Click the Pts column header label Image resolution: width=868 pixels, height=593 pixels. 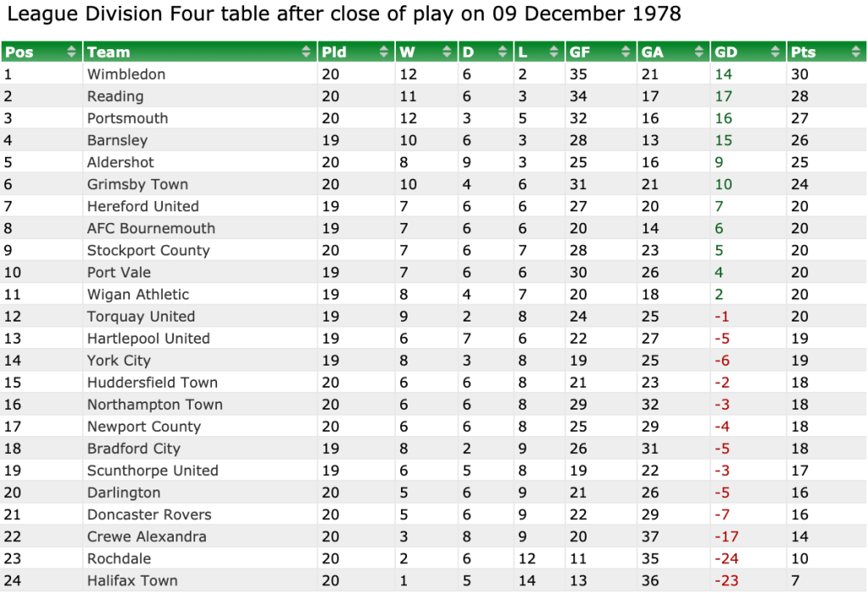pyautogui.click(x=803, y=53)
